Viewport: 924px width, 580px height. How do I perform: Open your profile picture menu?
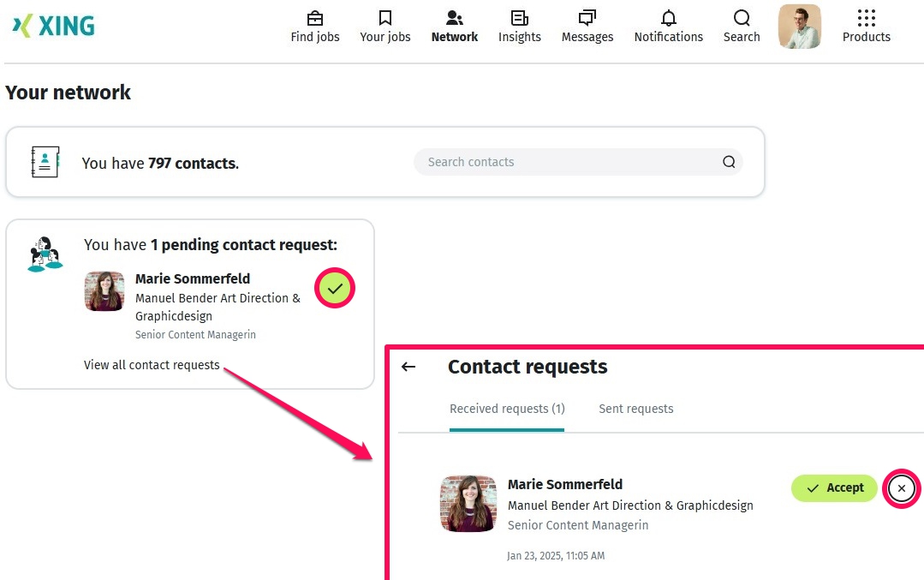799,26
